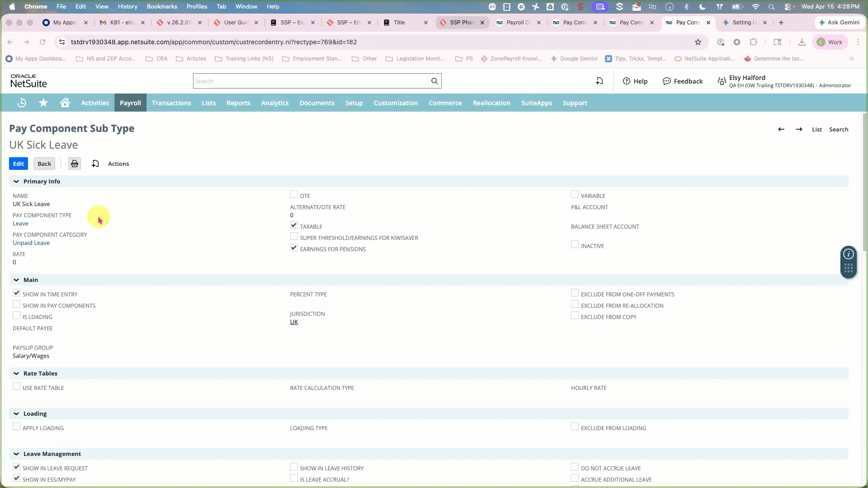Open the Recent Records clock icon
Screen dimensions: 868x488
[x=22, y=103]
